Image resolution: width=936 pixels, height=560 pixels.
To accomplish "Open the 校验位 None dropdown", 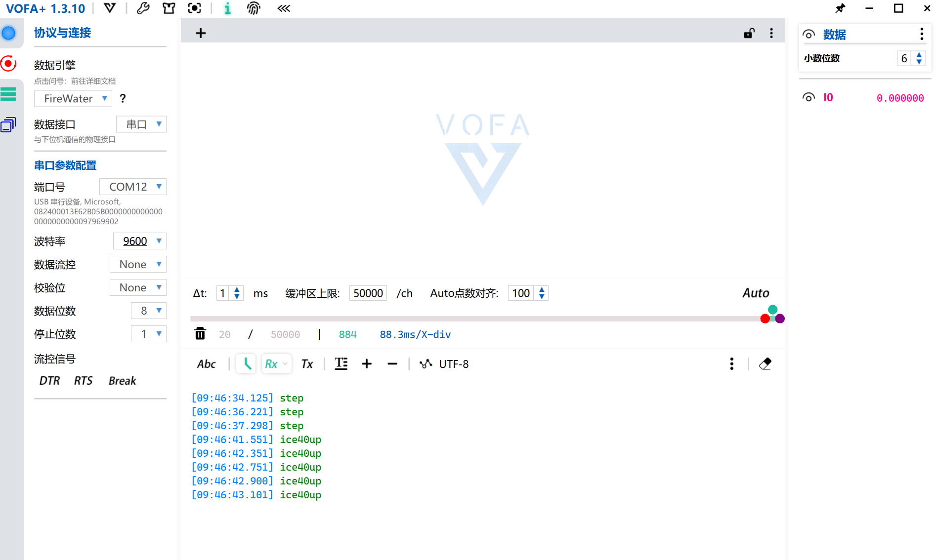I will [x=138, y=287].
